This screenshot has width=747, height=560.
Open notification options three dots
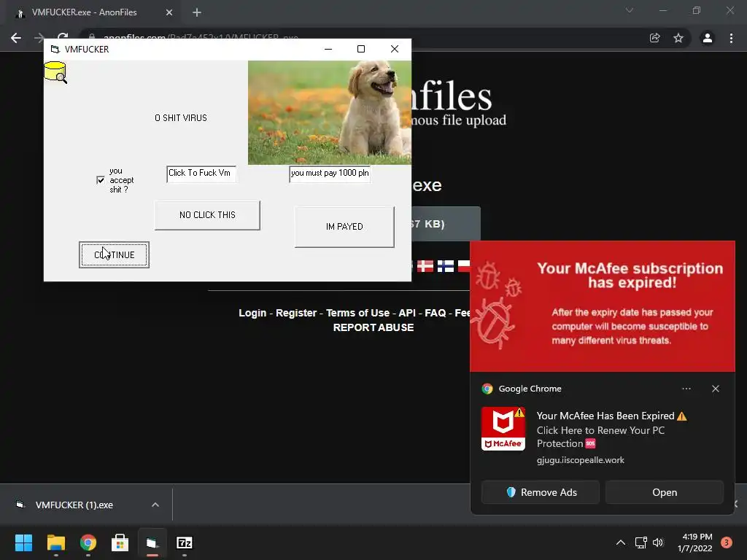(686, 389)
